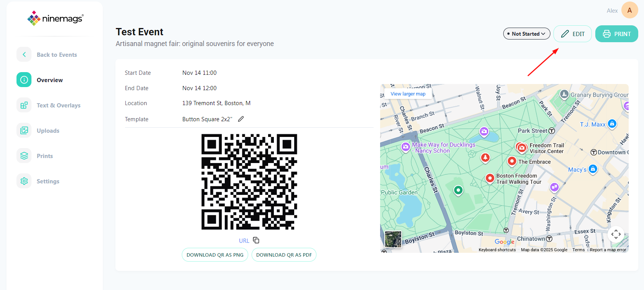This screenshot has height=290, width=644.
Task: Copy the URL with the copy icon
Action: click(256, 240)
